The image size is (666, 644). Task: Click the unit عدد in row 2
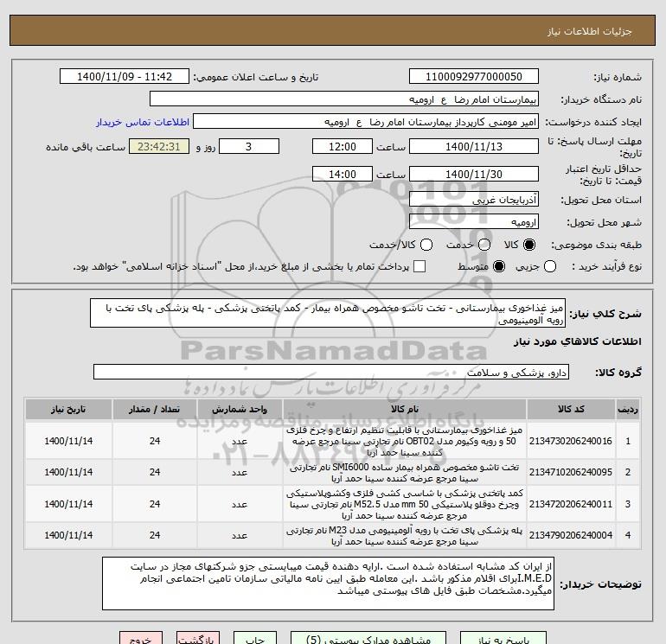(x=240, y=473)
